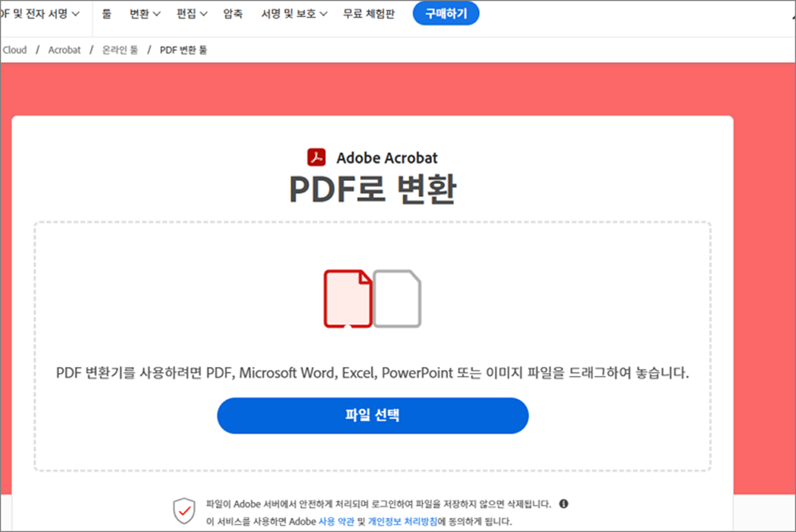Click the 파일 선택 button
796x532 pixels.
coord(373,416)
